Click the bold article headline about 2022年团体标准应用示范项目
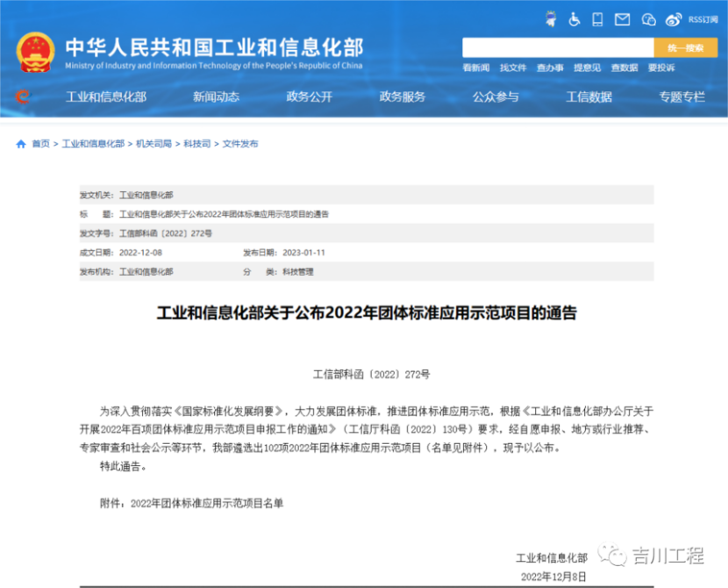The height and width of the screenshot is (588, 728). 367,313
